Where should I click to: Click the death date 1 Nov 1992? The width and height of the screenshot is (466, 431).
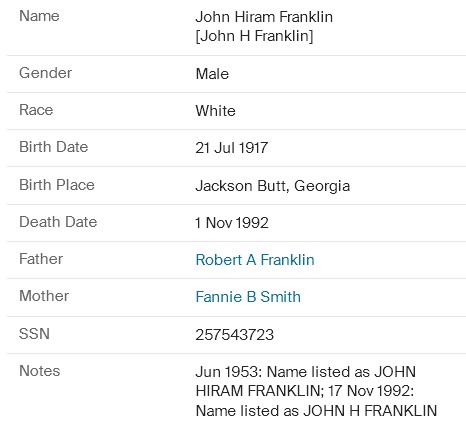pos(232,223)
